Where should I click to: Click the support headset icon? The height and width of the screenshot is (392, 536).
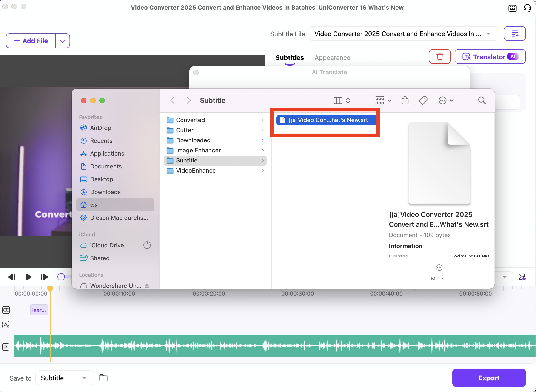(x=527, y=8)
